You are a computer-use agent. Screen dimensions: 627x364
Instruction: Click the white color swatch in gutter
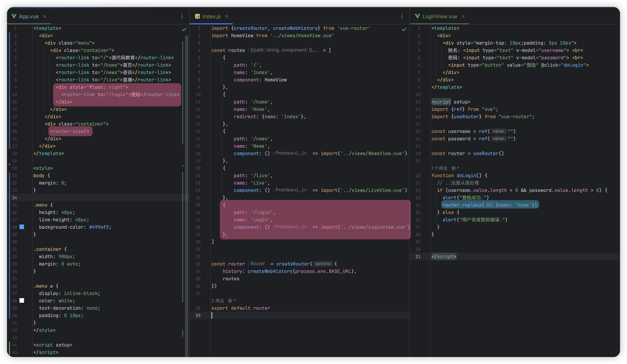22,301
